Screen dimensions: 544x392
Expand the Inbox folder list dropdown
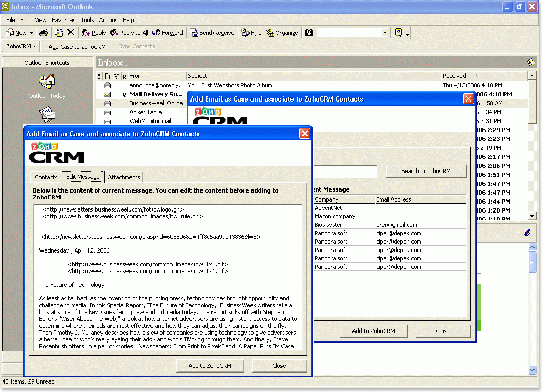coord(126,65)
